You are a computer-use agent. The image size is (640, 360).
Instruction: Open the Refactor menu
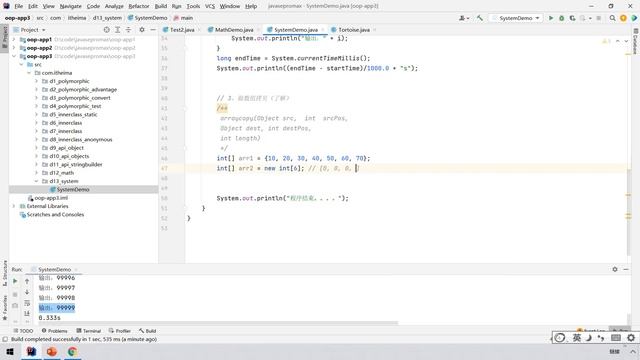point(139,6)
